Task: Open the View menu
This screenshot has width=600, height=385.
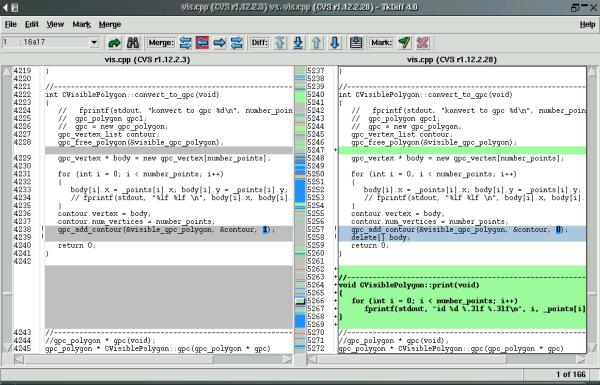Action: [x=55, y=24]
